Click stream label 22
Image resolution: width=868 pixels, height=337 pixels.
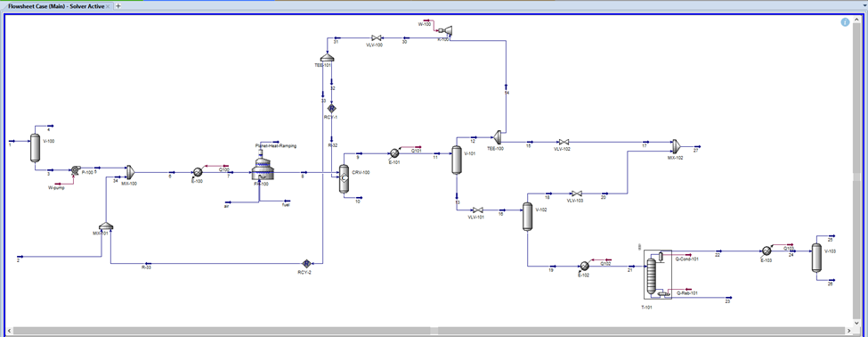[x=717, y=256]
